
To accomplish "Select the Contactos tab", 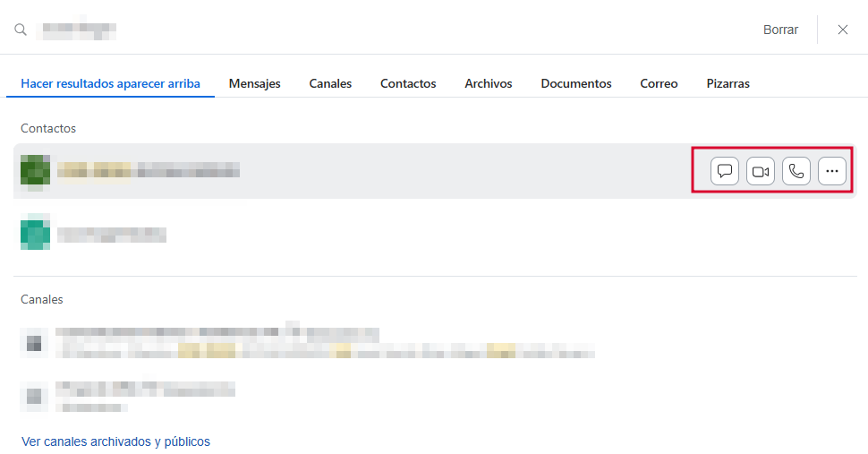I will coord(408,83).
